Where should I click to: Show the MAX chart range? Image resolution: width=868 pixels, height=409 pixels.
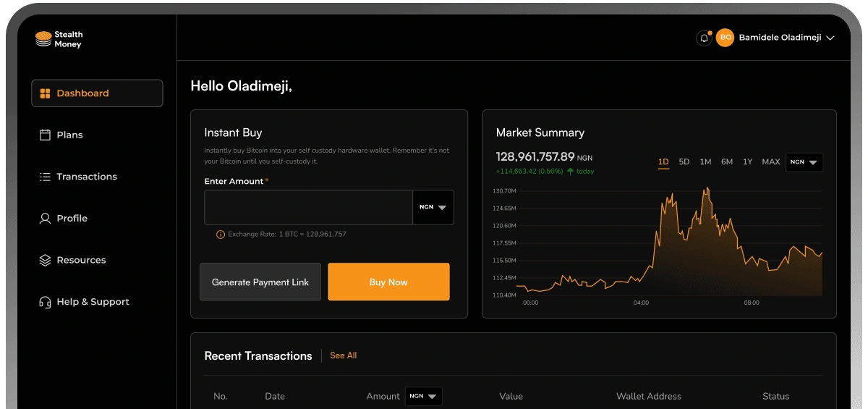click(771, 162)
